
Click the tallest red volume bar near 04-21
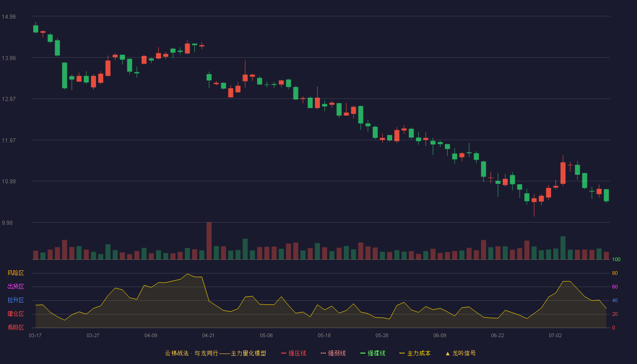pos(209,241)
